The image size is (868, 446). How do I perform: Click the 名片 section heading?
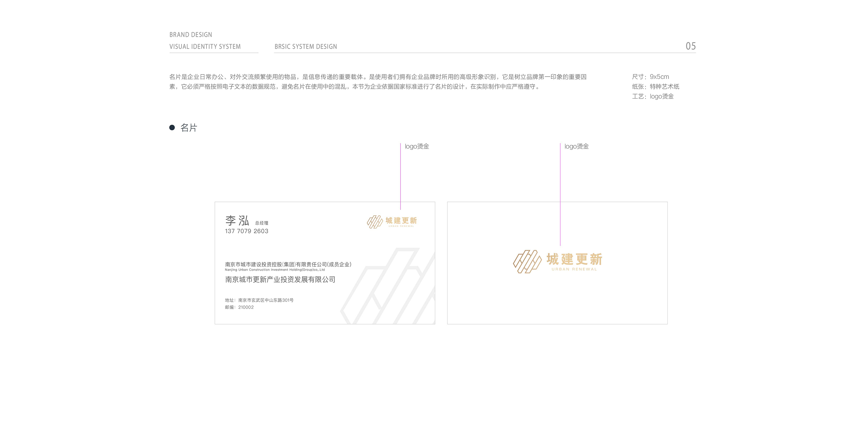coord(189,128)
